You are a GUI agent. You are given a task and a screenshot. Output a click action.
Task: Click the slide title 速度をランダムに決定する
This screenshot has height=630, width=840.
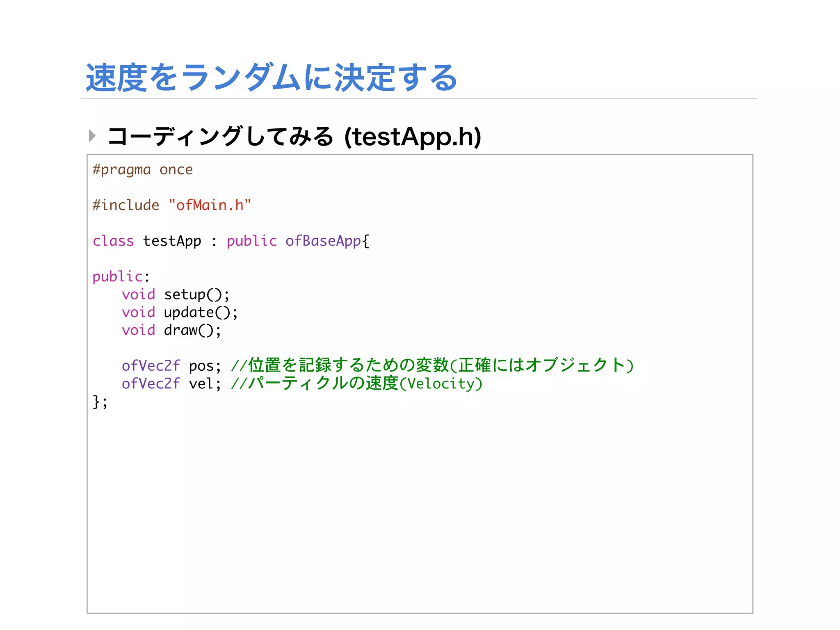271,78
